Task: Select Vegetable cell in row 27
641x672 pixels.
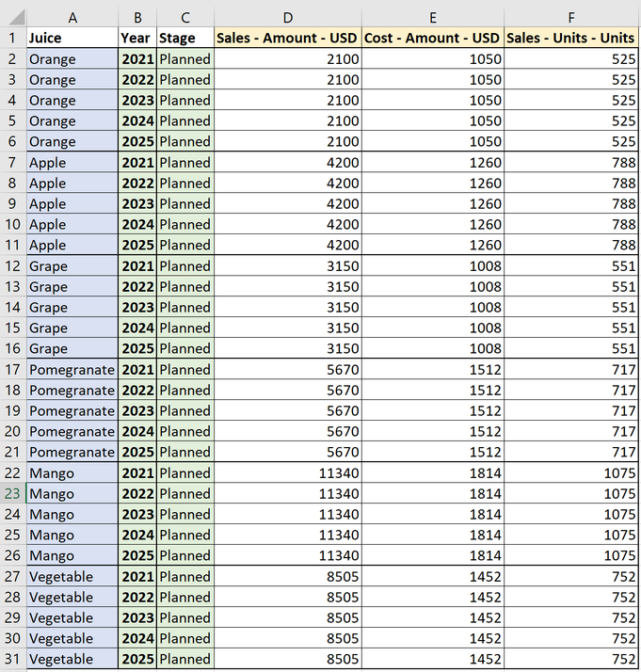Action: [72, 576]
